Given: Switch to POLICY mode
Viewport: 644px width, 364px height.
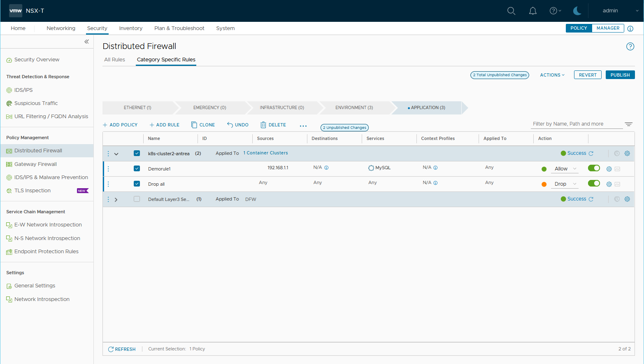Looking at the screenshot, I should coord(579,28).
